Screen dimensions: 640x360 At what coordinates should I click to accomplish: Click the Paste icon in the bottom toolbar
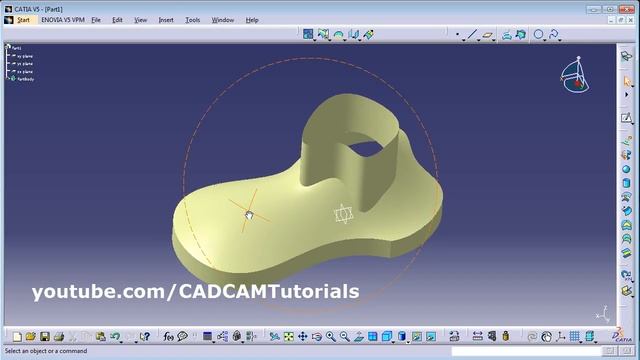pyautogui.click(x=100, y=337)
